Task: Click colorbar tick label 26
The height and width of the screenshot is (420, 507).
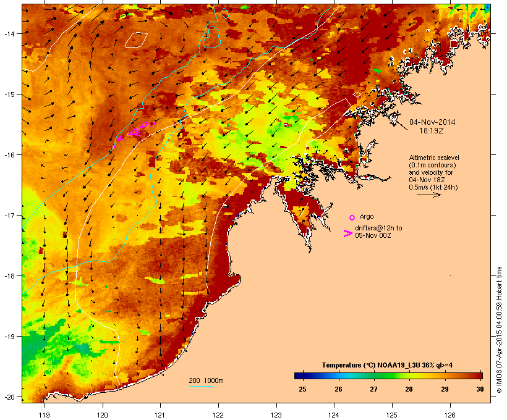Action: coord(338,389)
